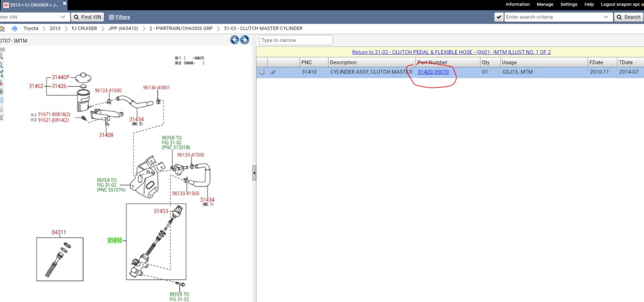Go to the home icon in breadcrumb
The height and width of the screenshot is (302, 644).
pyautogui.click(x=2, y=29)
